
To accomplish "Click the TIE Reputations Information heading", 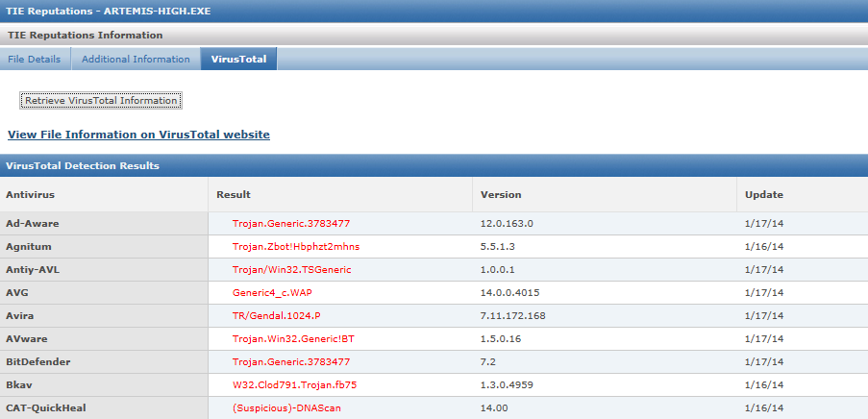I will 86,35.
